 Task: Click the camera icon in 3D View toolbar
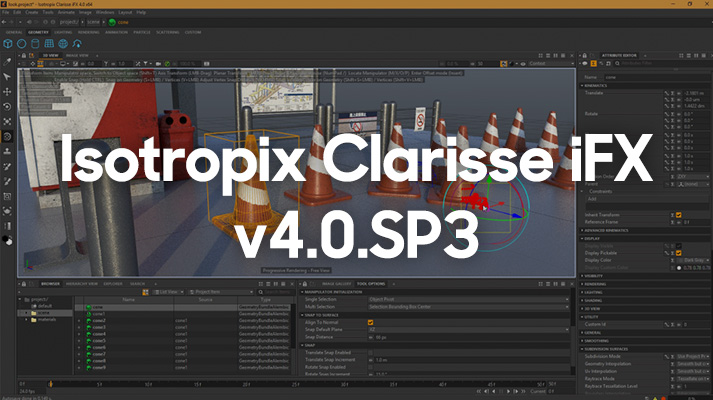[x=158, y=64]
